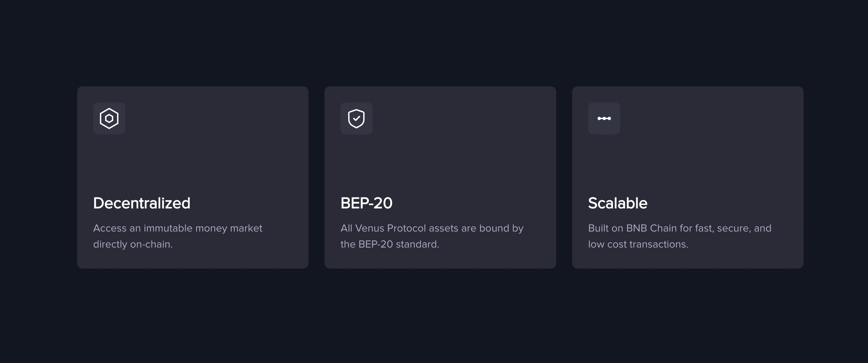Screen dimensions: 868x363
Task: Click the hexagon Decentralized icon
Action: point(109,118)
